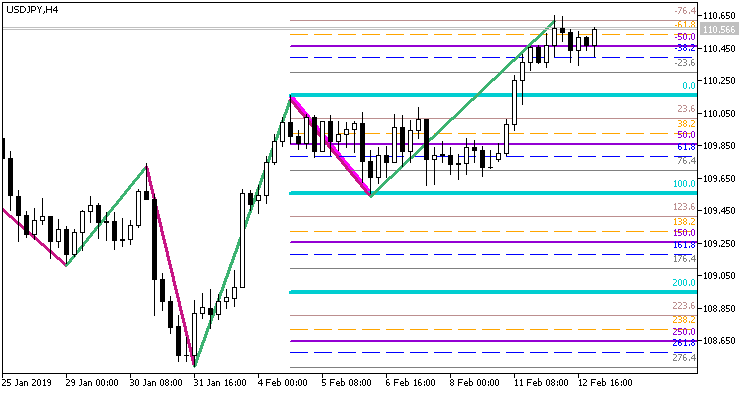Select the purple 250.0 Fibonacci level label
This screenshot has width=750, height=394.
684,331
